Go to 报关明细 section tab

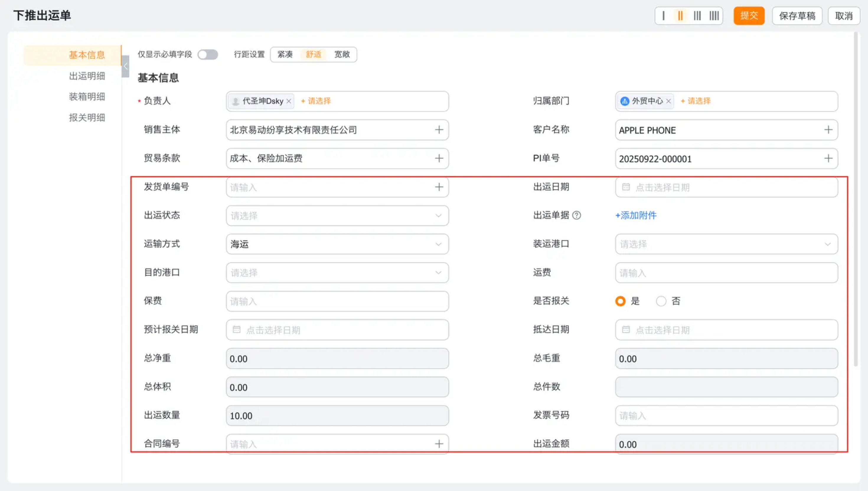point(87,118)
